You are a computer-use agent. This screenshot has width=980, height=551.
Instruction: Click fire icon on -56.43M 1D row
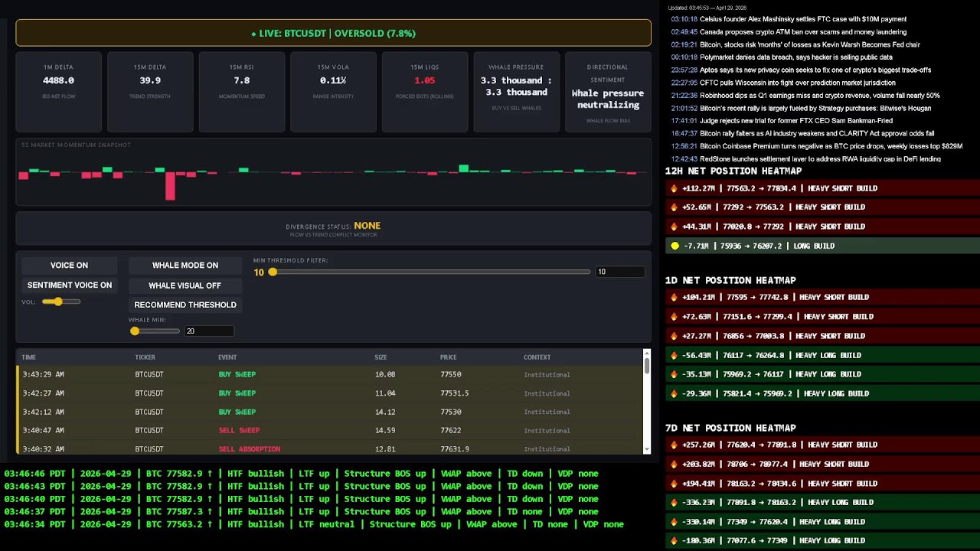675,355
